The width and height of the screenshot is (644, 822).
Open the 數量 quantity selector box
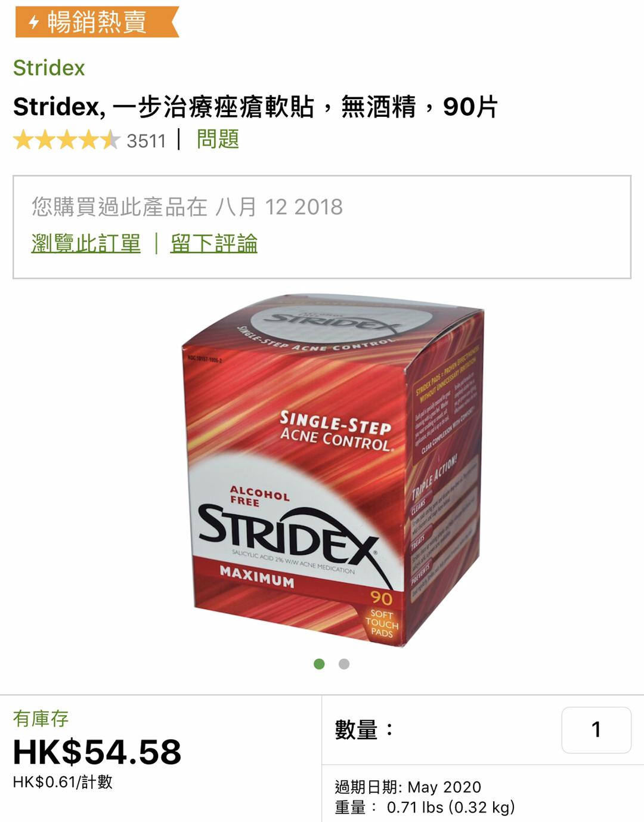tap(596, 730)
